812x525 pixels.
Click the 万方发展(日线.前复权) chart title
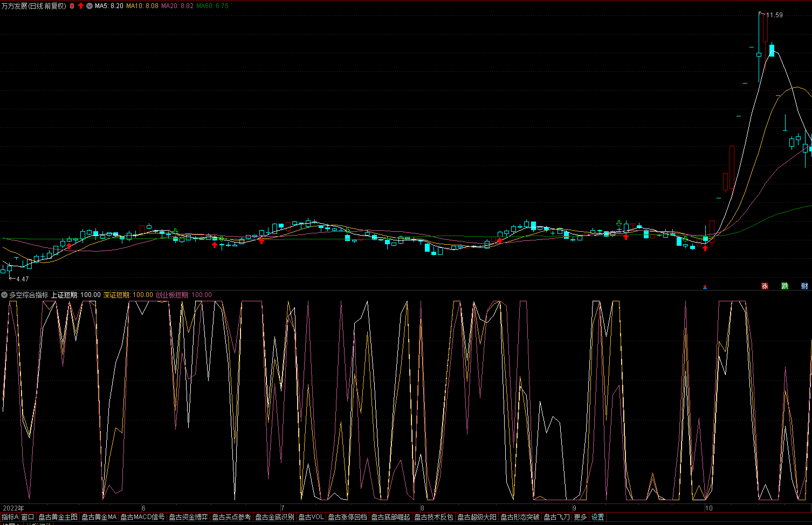34,6
